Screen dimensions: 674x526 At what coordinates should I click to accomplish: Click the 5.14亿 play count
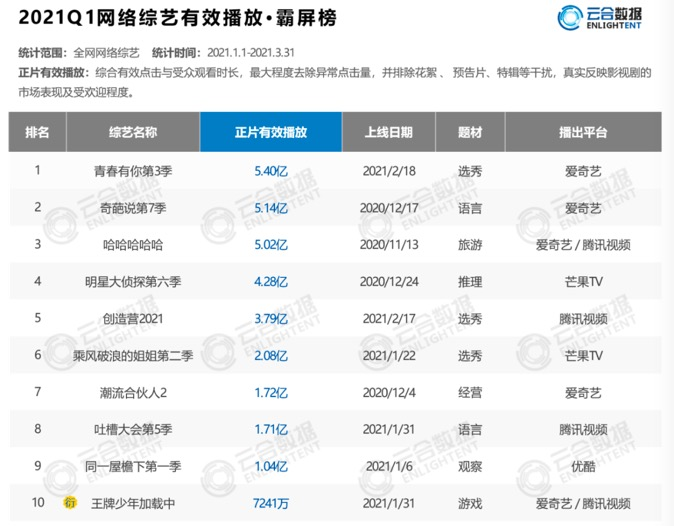271,208
